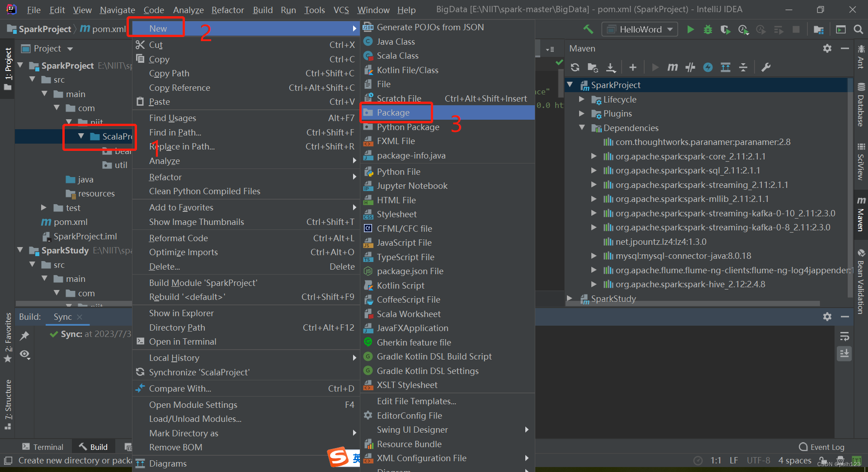This screenshot has height=472, width=868.
Task: Click the eye view icon in Build panel
Action: coord(25,355)
